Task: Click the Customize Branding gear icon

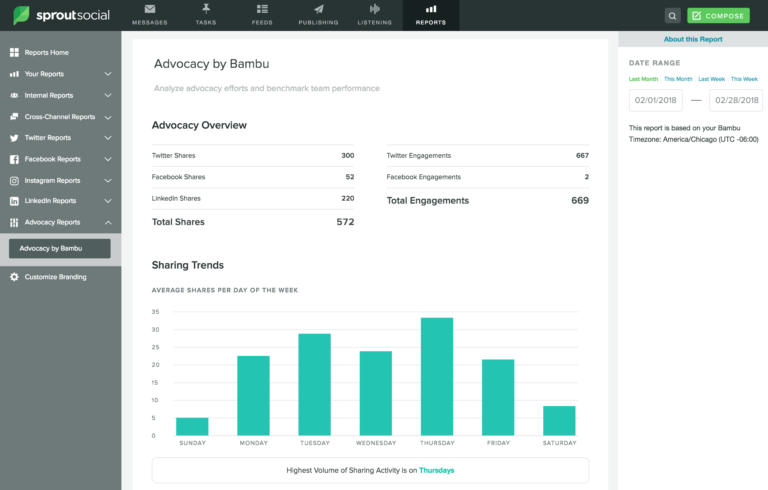Action: coord(14,277)
